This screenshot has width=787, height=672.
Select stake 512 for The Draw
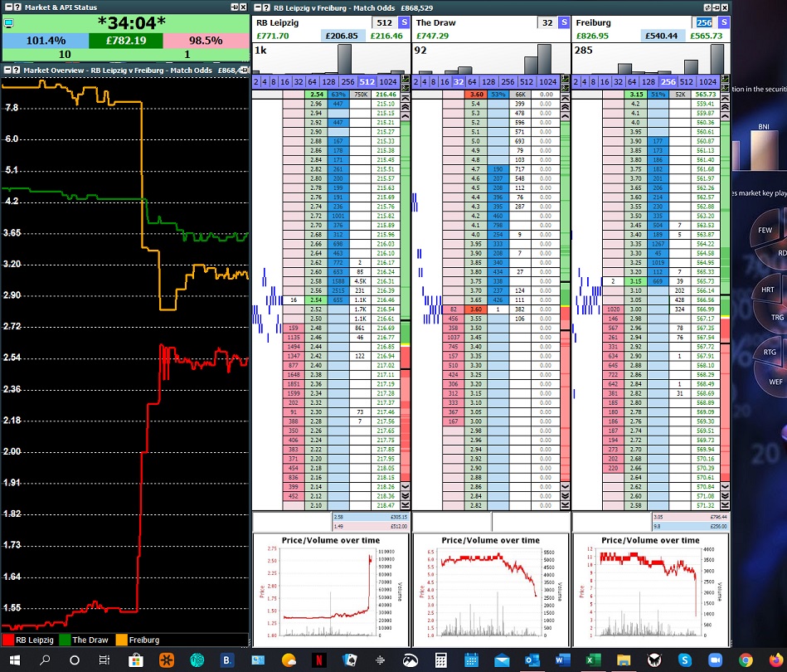pos(527,82)
